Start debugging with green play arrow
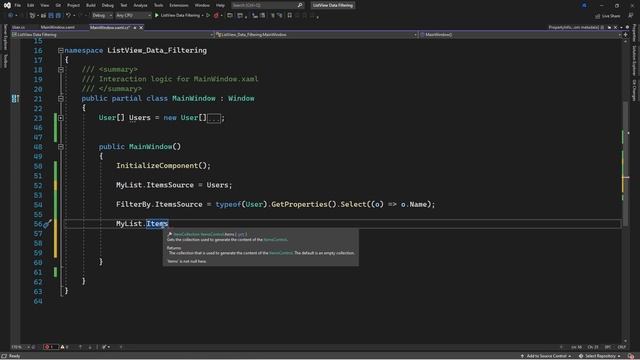This screenshot has width=640, height=360. pos(157,16)
